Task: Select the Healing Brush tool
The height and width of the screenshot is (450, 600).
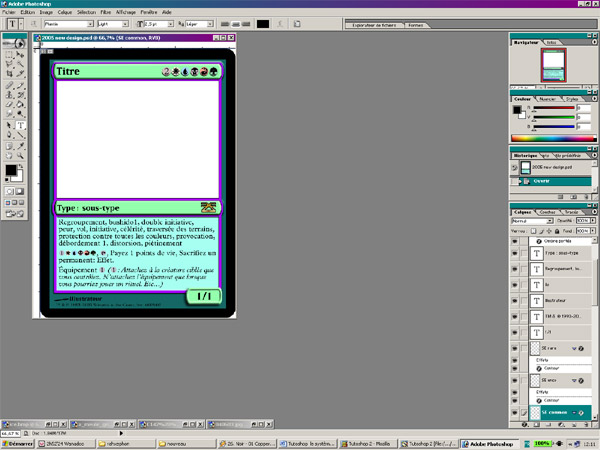Action: point(9,85)
